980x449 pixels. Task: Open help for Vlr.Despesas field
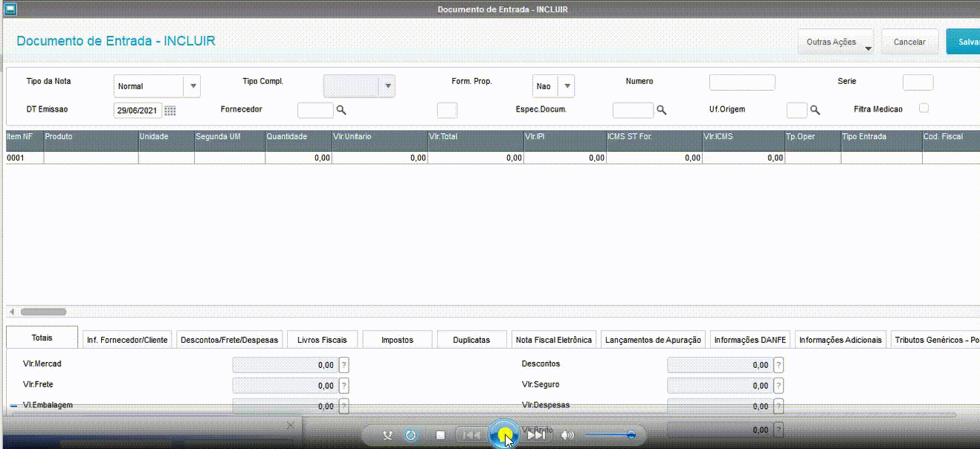point(778,406)
